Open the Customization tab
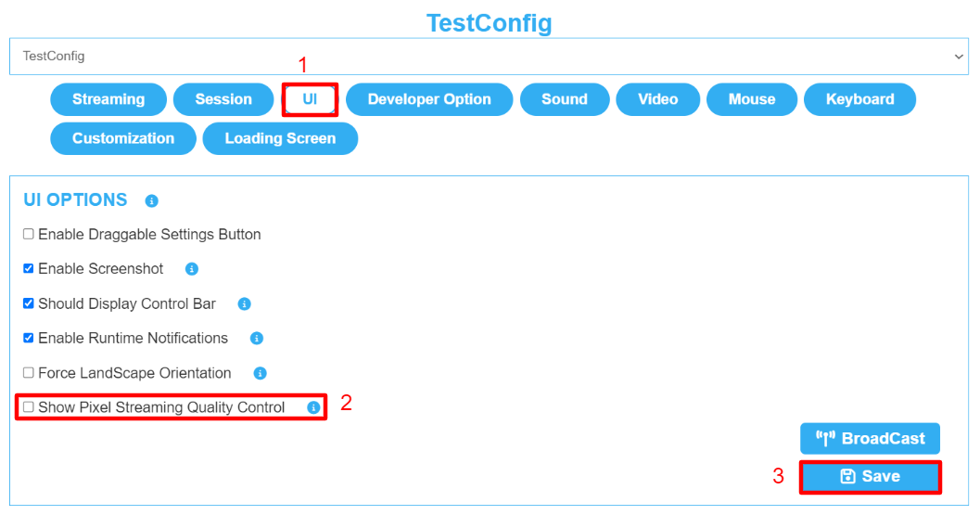The width and height of the screenshot is (980, 515). click(123, 139)
